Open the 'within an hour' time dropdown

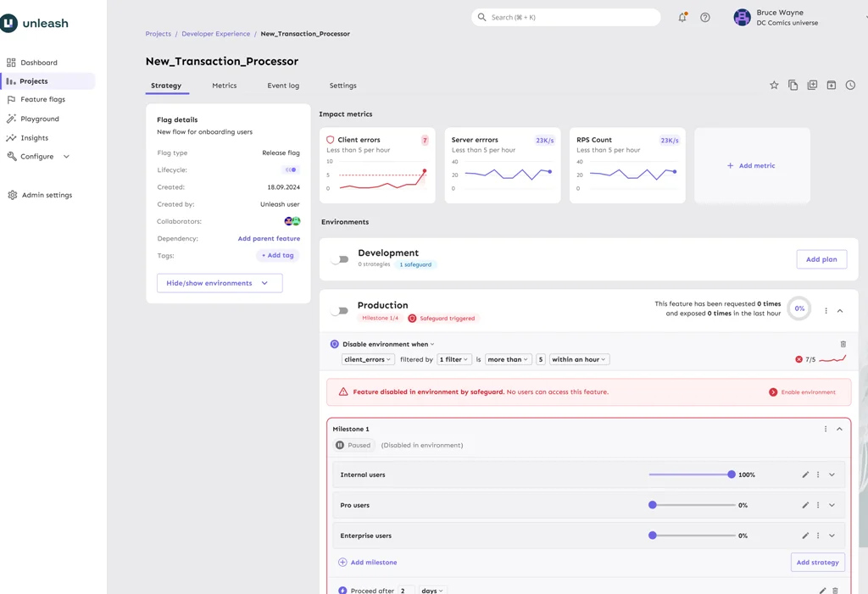pos(579,358)
